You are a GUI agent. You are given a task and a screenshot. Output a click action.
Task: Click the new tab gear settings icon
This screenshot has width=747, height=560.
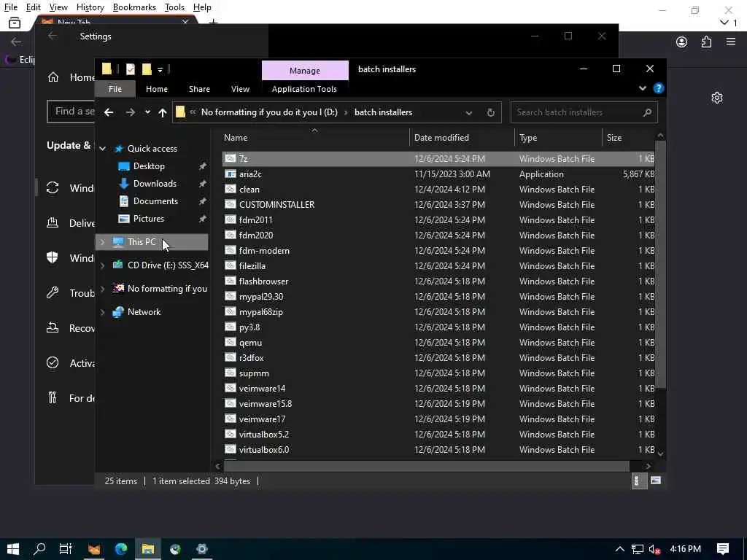[x=717, y=98]
